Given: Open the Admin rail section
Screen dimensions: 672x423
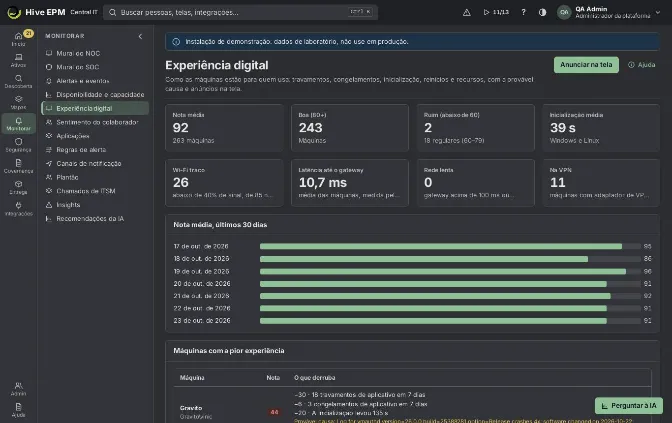Looking at the screenshot, I should tap(18, 389).
